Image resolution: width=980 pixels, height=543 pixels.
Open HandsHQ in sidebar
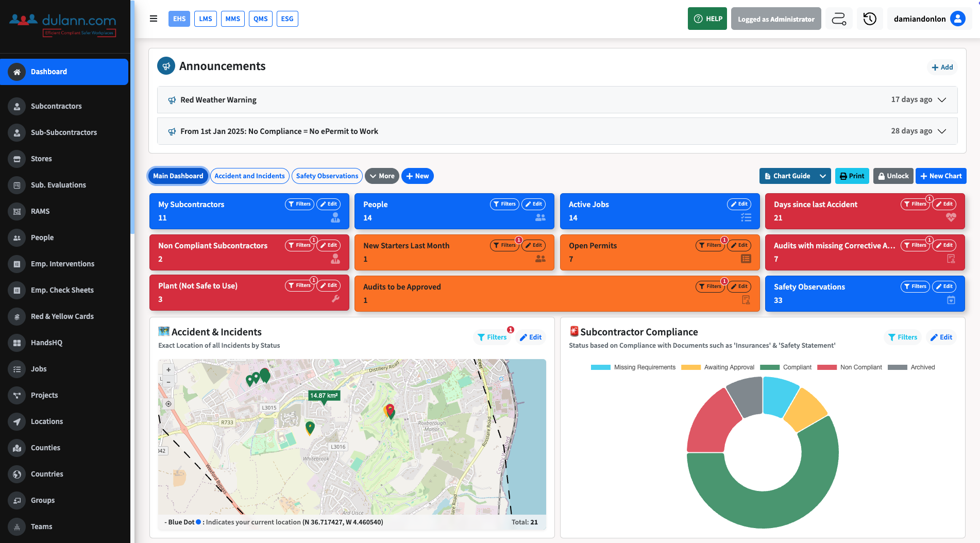(46, 343)
